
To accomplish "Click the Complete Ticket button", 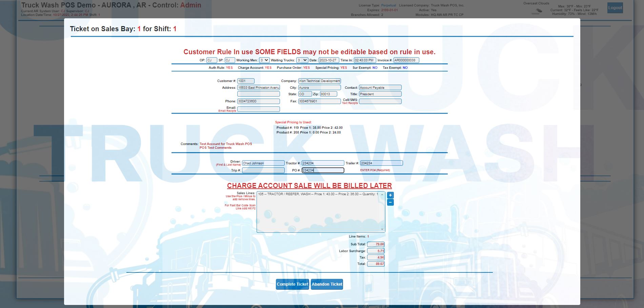I will [x=293, y=284].
